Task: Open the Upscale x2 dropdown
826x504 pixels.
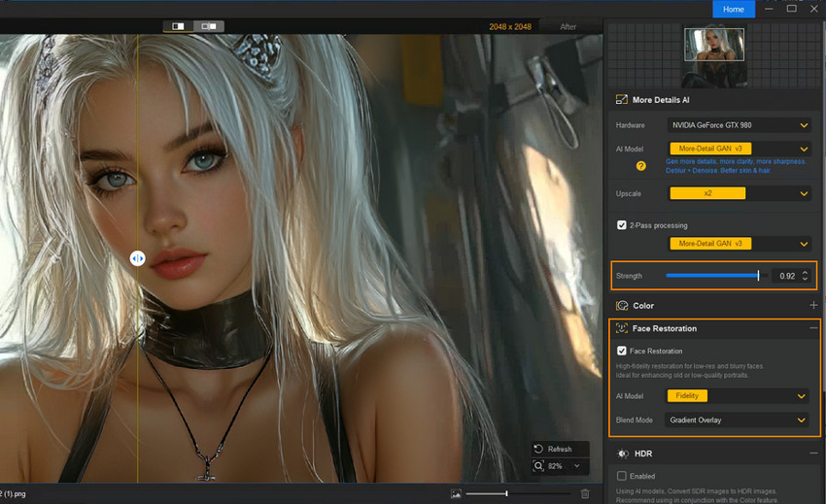Action: click(x=740, y=193)
